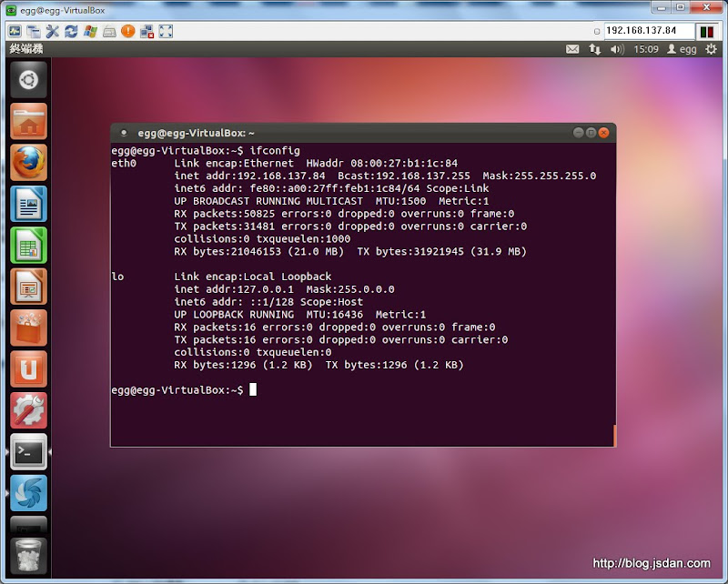The width and height of the screenshot is (728, 584).
Task: Open the Home Folder launcher icon
Action: pos(28,121)
